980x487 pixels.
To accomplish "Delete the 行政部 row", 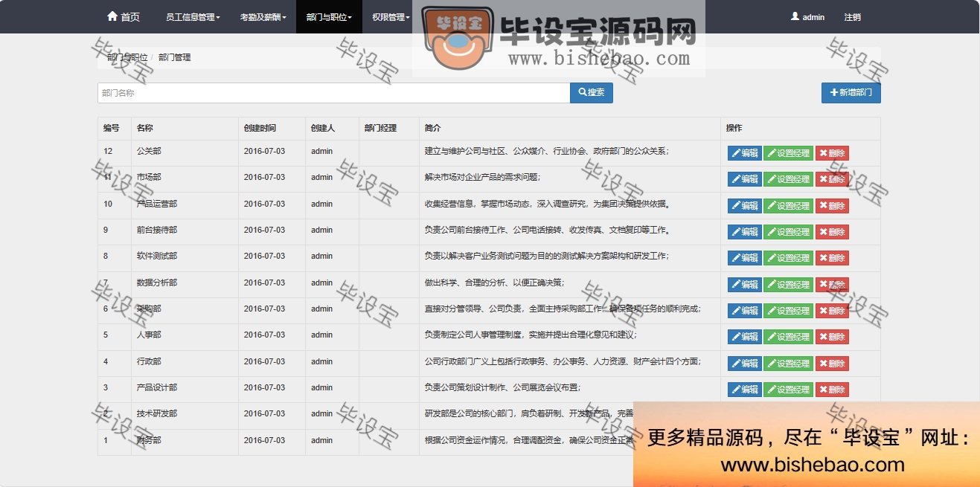I will 832,364.
